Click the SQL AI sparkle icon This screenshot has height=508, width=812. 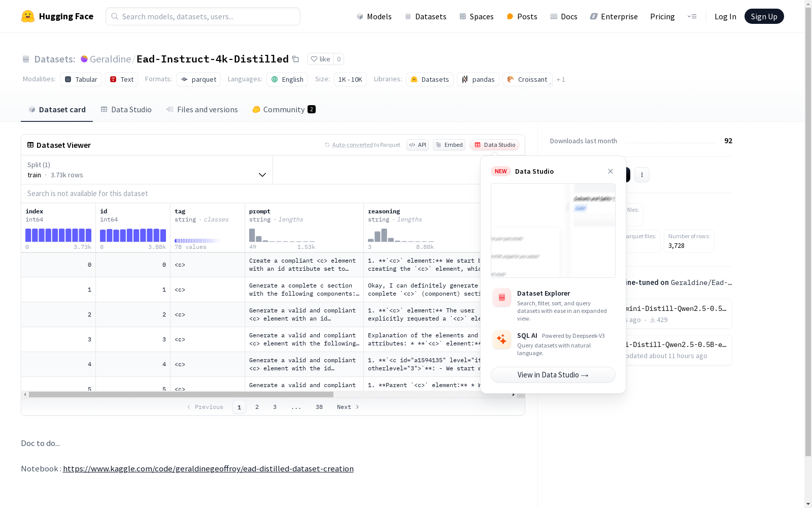coord(502,339)
